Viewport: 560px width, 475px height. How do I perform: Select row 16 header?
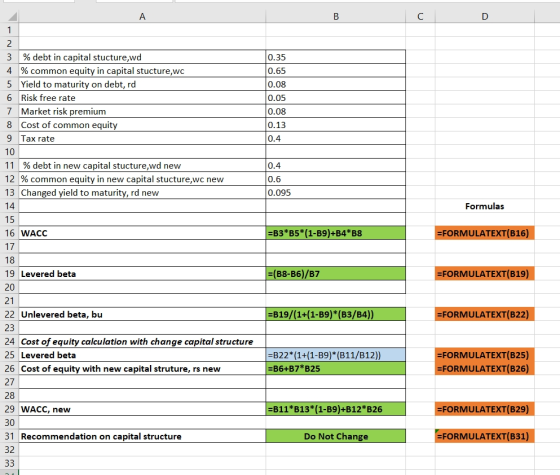click(x=9, y=233)
